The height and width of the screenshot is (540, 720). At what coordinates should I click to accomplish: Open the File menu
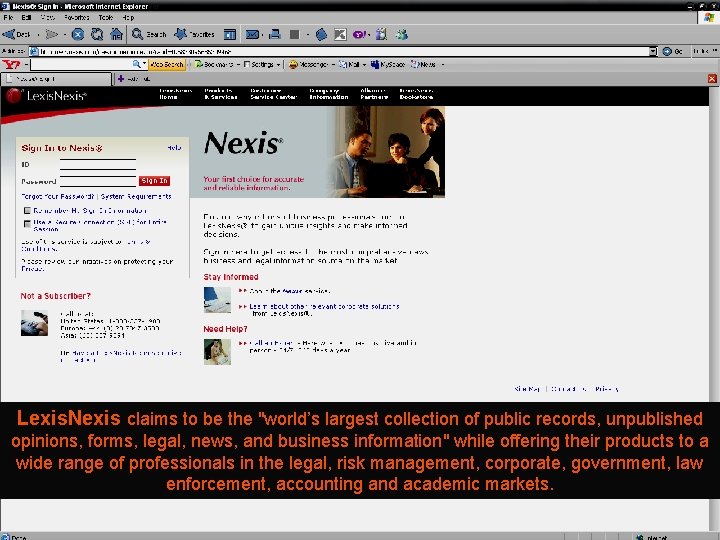(x=8, y=17)
